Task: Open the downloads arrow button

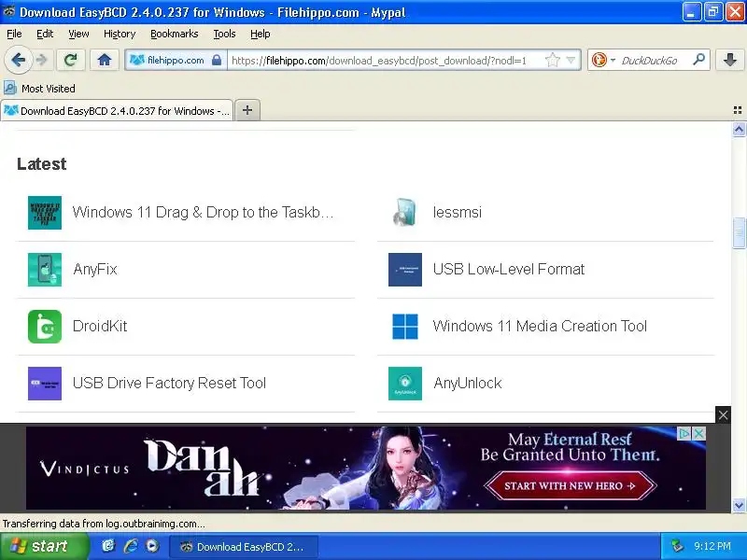Action: (729, 60)
